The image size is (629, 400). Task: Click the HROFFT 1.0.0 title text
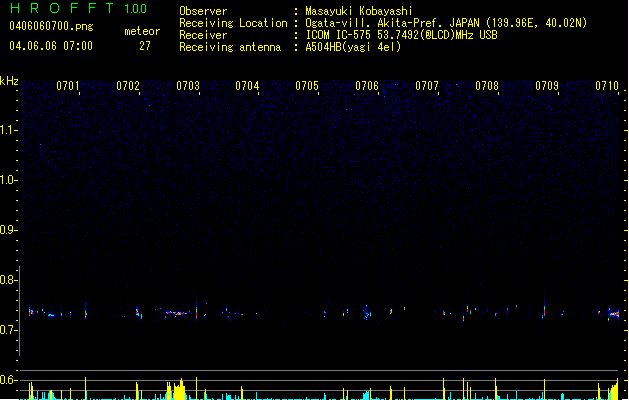78,8
